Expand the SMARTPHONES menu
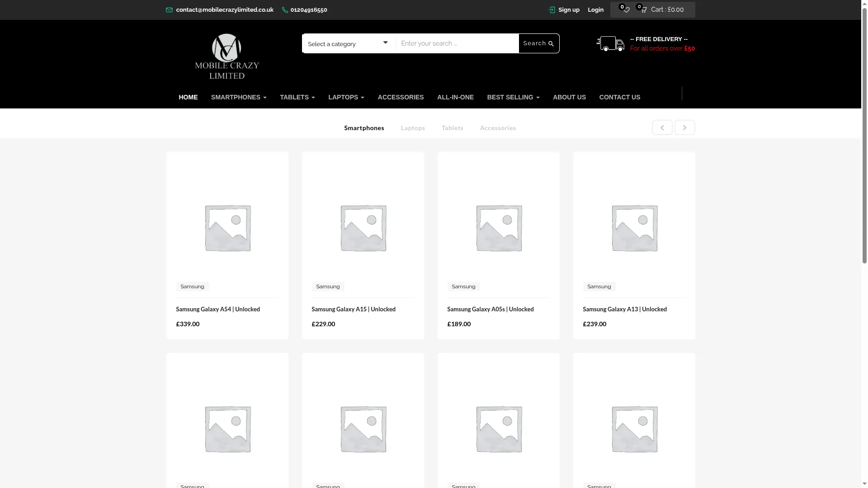The height and width of the screenshot is (488, 868). click(x=239, y=97)
